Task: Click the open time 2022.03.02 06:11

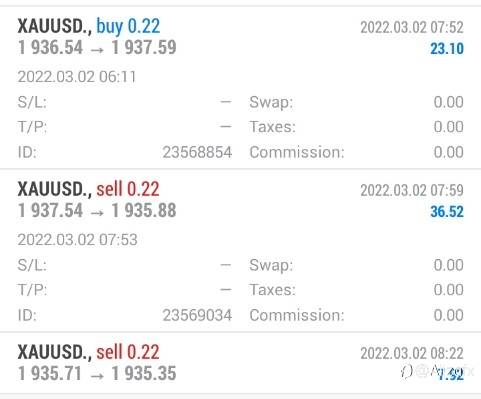Action: pyautogui.click(x=77, y=77)
